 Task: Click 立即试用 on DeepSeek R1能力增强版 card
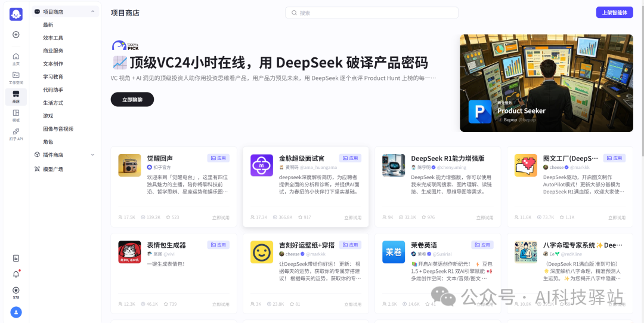(x=485, y=218)
